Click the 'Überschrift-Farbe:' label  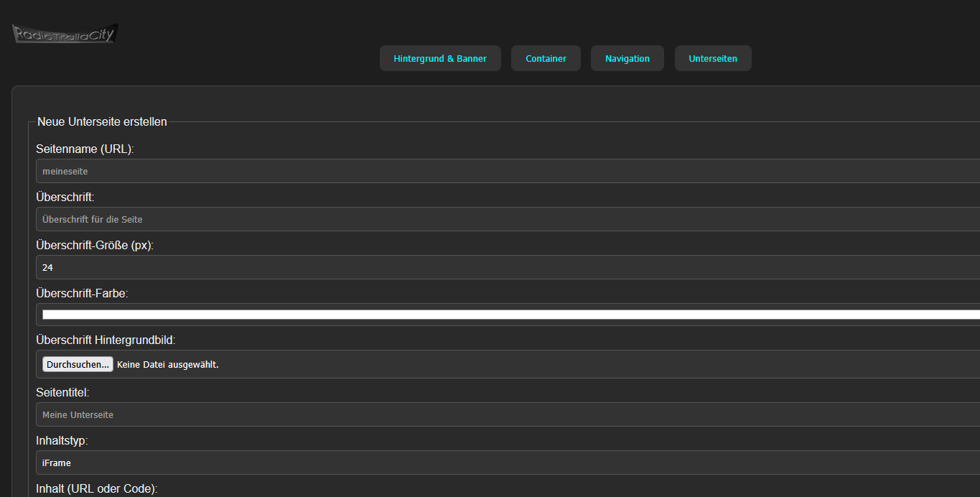pos(82,293)
